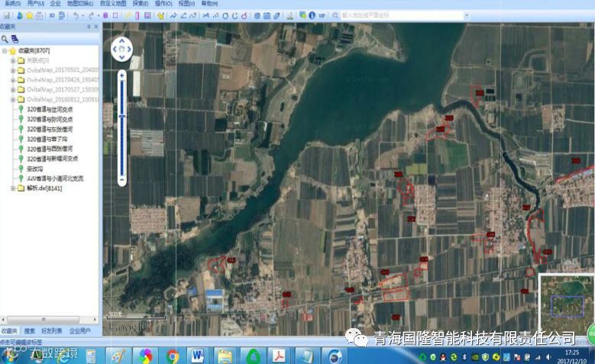Click the Save icon in the toolbar
Viewport: 595px width, 364px height.
coord(7,15)
